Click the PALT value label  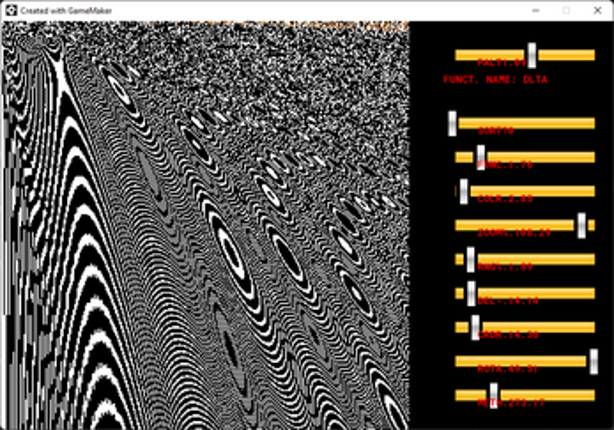click(502, 63)
